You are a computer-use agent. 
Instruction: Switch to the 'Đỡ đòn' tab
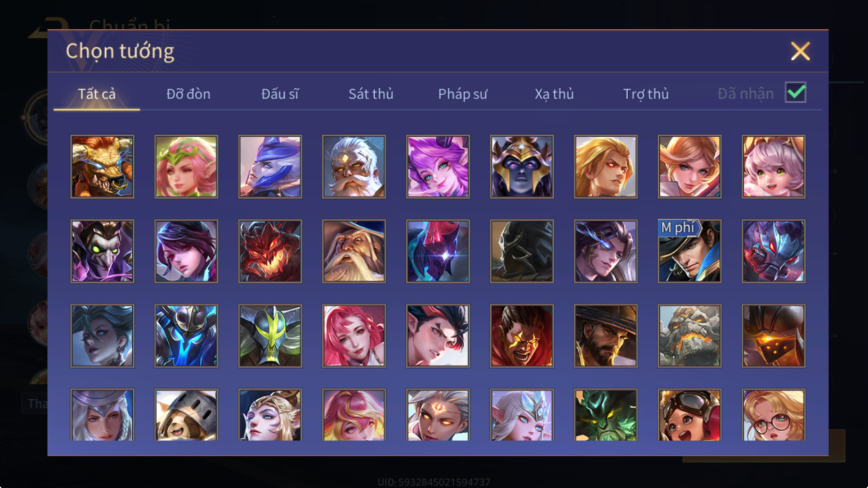click(189, 94)
